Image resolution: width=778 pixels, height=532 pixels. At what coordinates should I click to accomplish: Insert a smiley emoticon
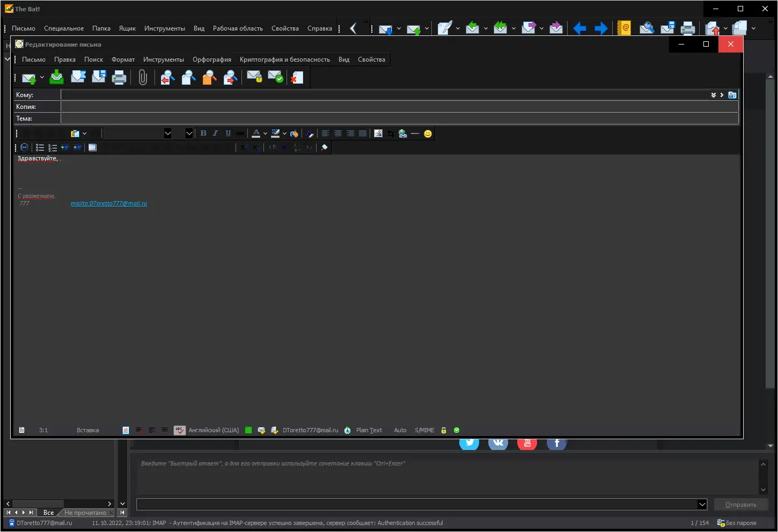[428, 134]
